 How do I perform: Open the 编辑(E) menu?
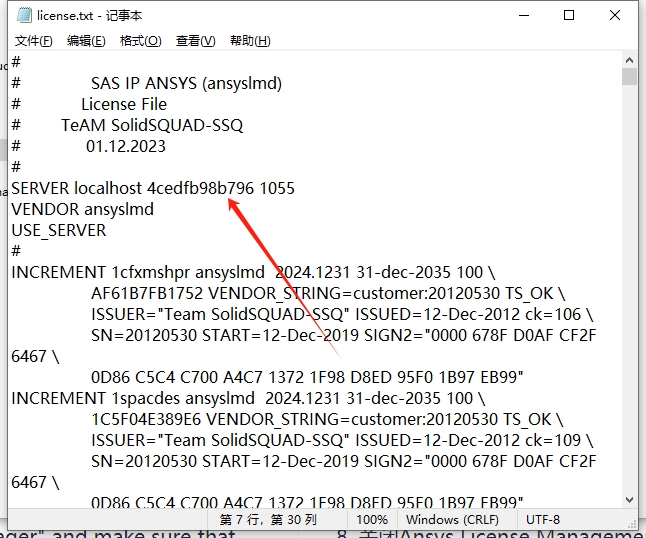(x=86, y=41)
